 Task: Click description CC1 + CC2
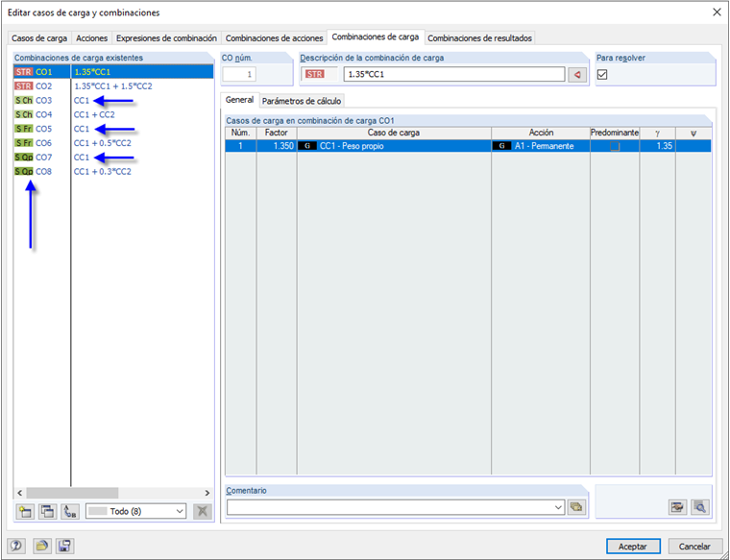94,114
